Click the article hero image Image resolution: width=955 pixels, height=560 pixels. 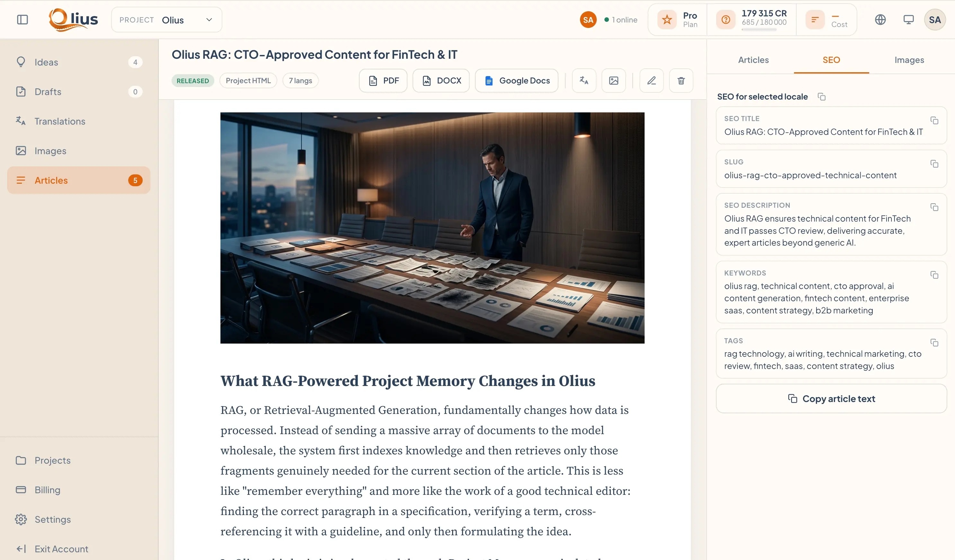[433, 228]
